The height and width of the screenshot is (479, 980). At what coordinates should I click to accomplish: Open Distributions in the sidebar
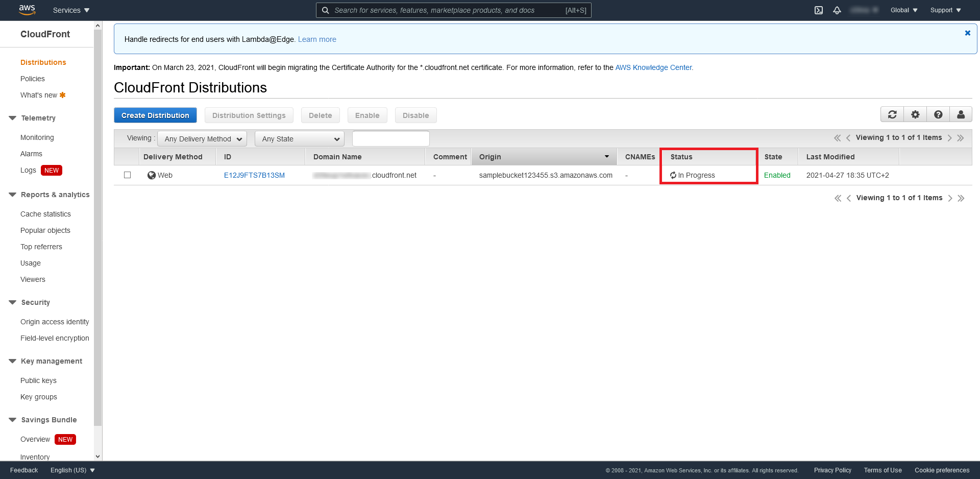click(x=43, y=62)
